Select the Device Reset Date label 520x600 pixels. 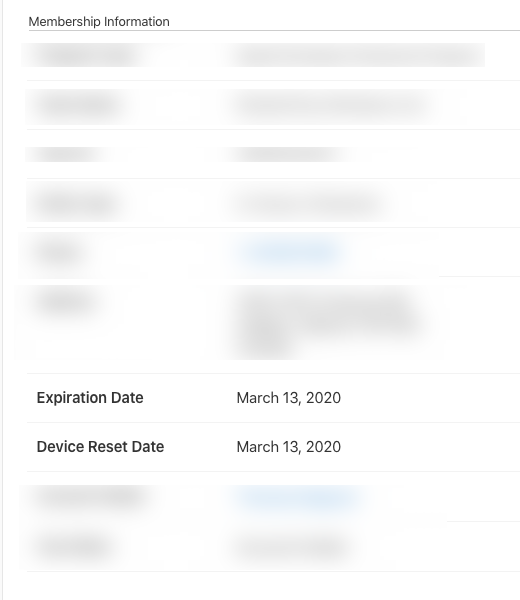tap(100, 447)
